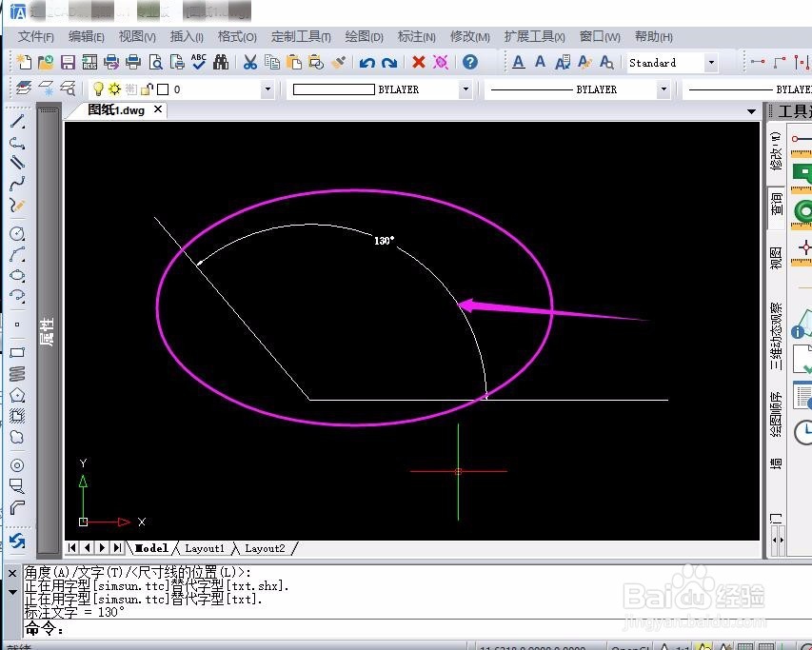This screenshot has height=650, width=812.
Task: Select the Hatch fill tool
Action: (x=17, y=416)
